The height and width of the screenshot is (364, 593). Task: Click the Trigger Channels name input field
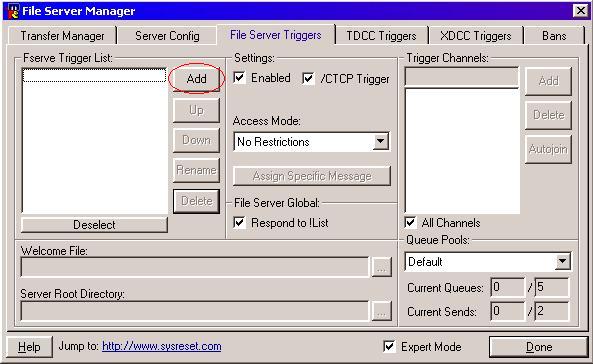[x=461, y=77]
